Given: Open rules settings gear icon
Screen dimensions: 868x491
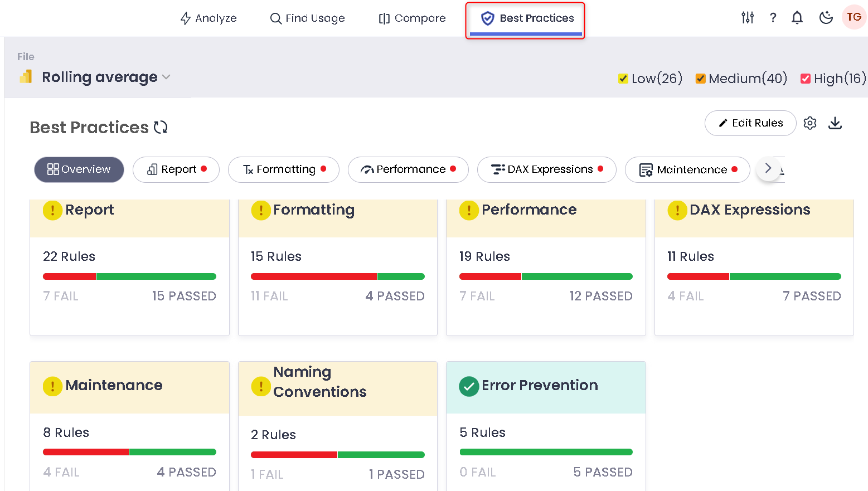Looking at the screenshot, I should coord(810,123).
